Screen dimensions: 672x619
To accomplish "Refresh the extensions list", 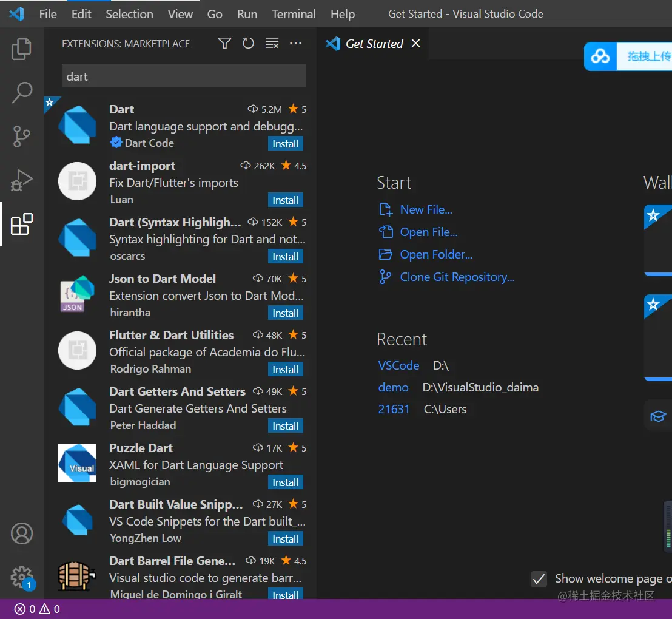I will (x=248, y=43).
